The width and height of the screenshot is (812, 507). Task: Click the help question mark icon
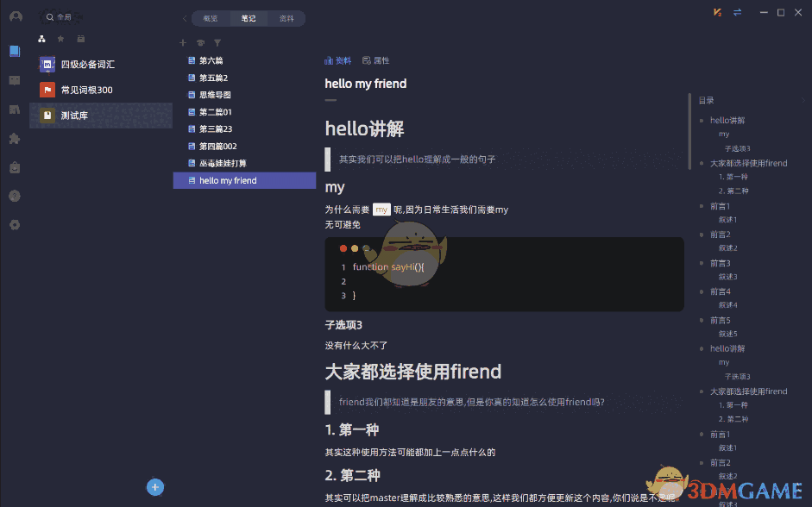[x=14, y=196]
